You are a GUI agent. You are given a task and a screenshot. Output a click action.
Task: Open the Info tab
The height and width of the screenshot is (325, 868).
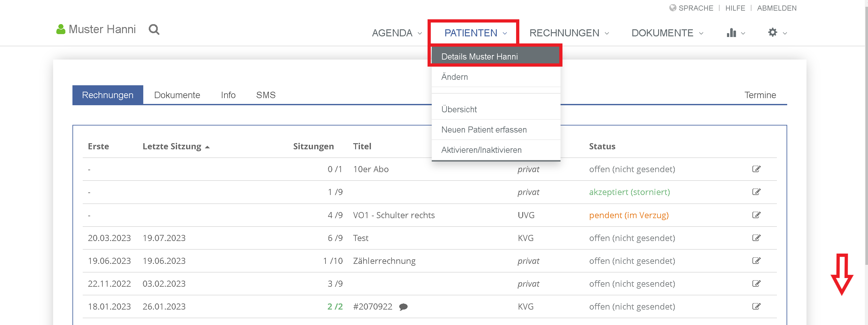click(x=228, y=95)
